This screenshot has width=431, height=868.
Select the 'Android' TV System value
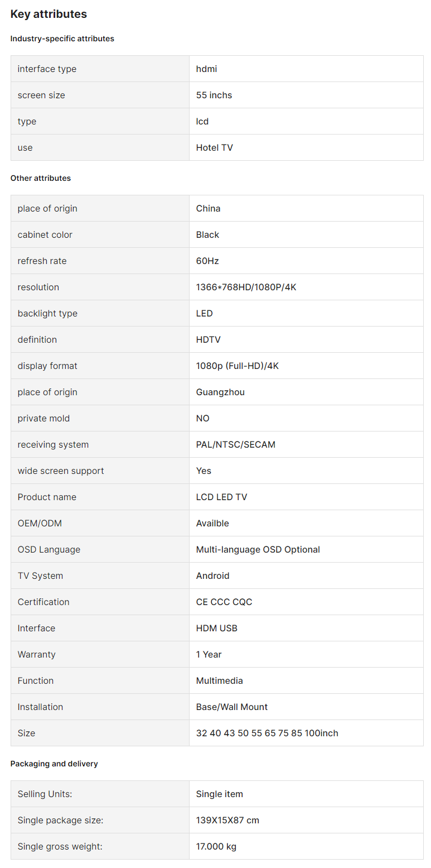tap(213, 576)
